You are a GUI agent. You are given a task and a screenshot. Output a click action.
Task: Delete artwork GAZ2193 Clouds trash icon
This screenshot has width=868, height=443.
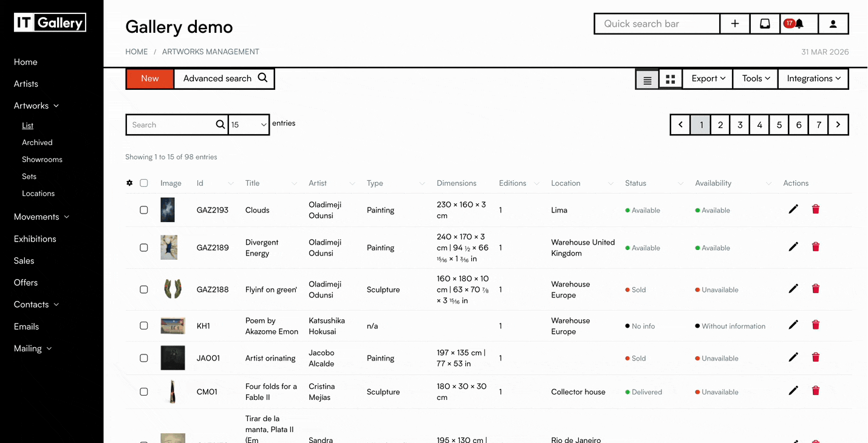(816, 209)
